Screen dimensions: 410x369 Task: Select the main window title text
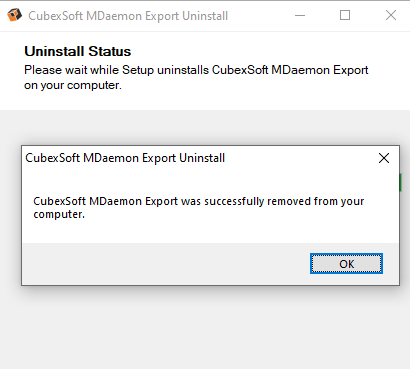click(x=128, y=16)
